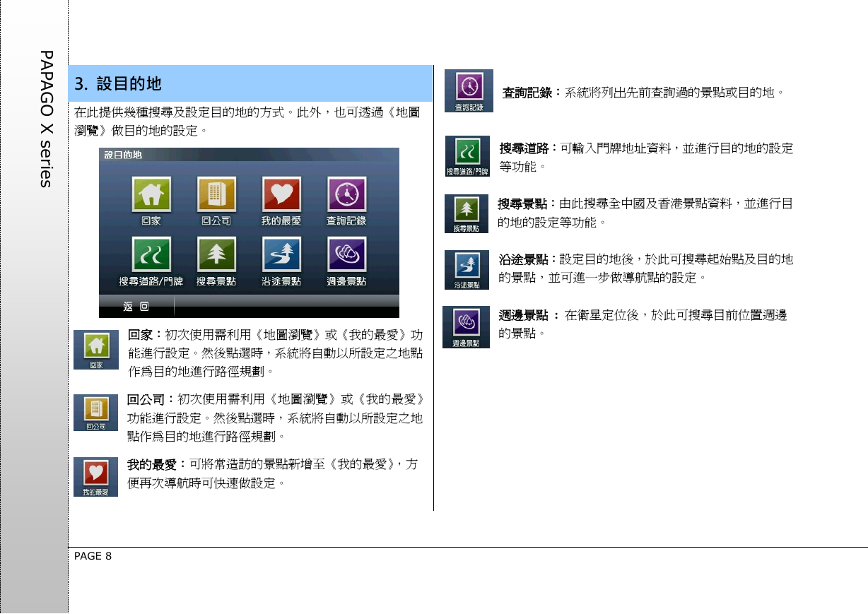Click the bold 我的最愛： label starting the description paragraph
868x614 pixels.
tap(158, 464)
